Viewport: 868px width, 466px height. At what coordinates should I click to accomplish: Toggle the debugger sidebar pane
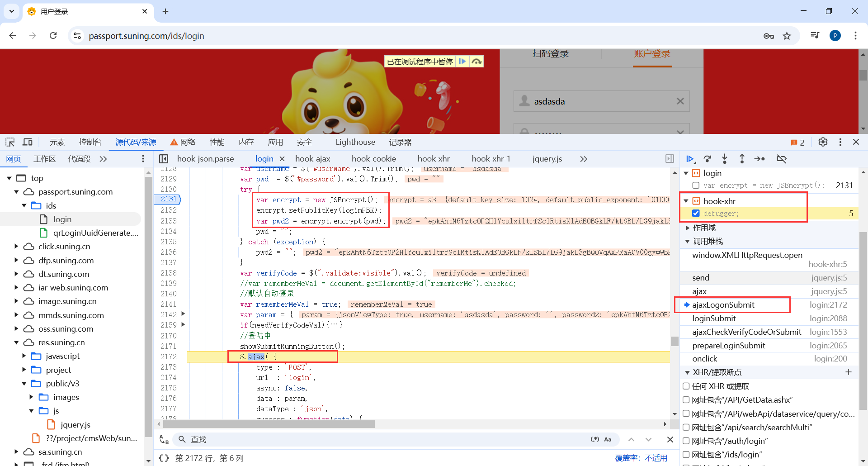point(670,159)
